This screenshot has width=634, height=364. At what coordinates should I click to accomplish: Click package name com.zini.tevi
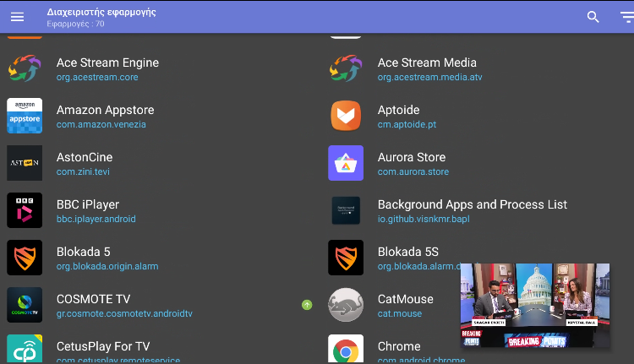coord(83,171)
